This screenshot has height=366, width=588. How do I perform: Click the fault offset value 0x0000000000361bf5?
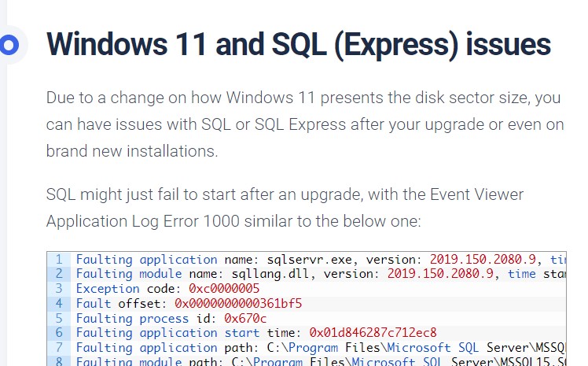click(x=238, y=303)
